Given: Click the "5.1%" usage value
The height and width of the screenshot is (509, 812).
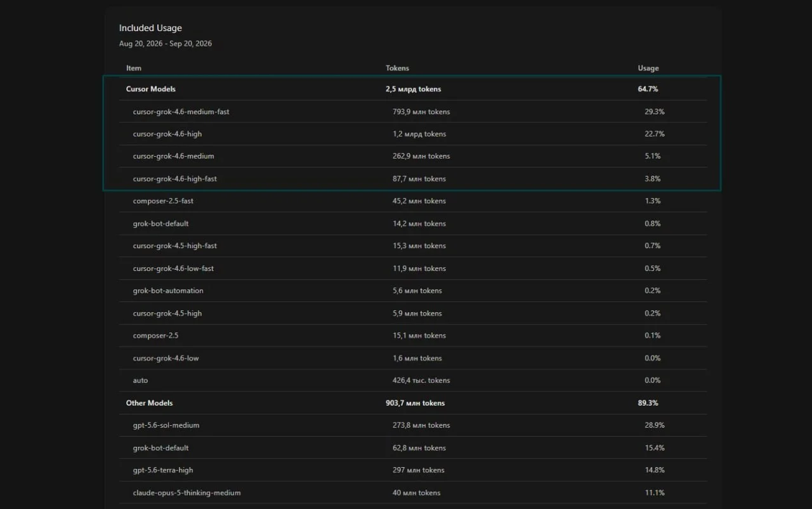Looking at the screenshot, I should (x=653, y=156).
